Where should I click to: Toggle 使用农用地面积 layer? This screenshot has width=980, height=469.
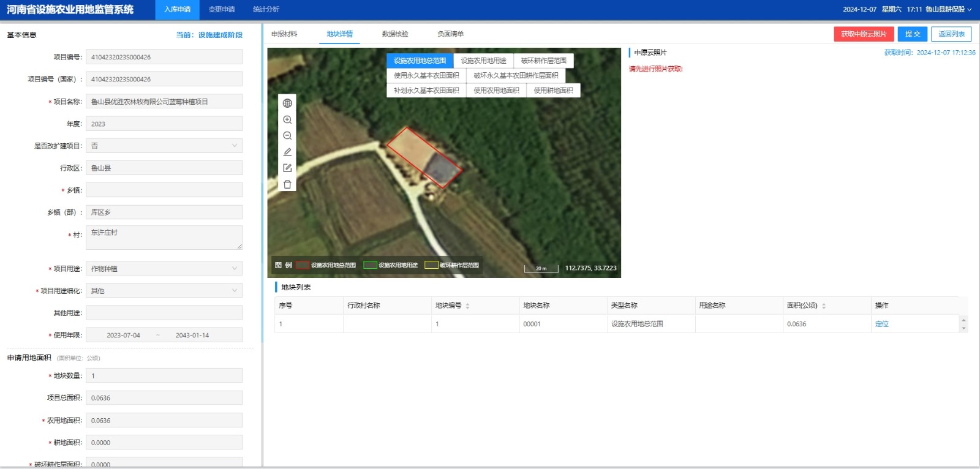point(496,90)
